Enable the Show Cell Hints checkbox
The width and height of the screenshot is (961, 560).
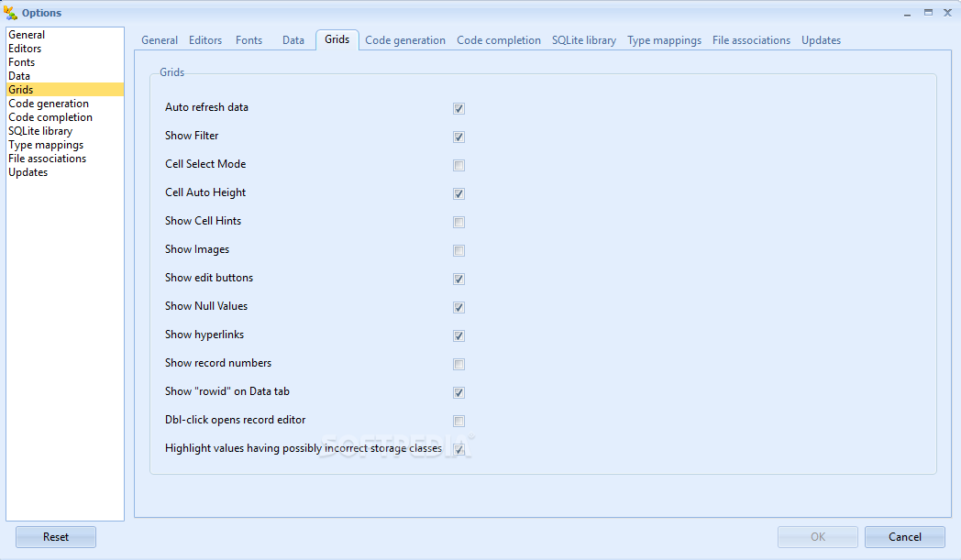(x=459, y=222)
